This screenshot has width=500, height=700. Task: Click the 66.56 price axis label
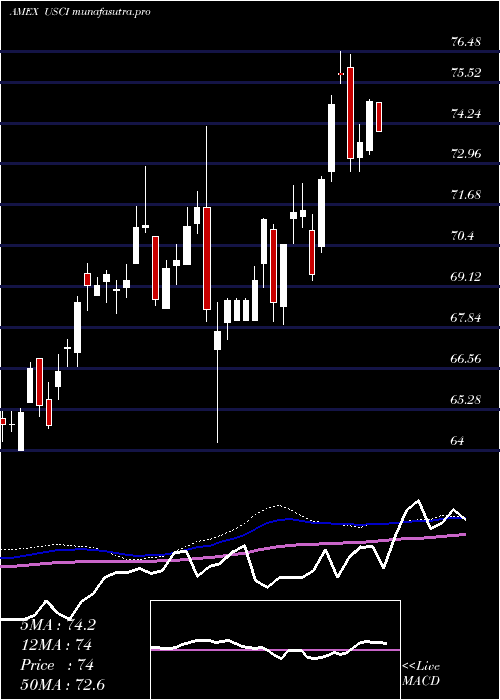coord(466,358)
